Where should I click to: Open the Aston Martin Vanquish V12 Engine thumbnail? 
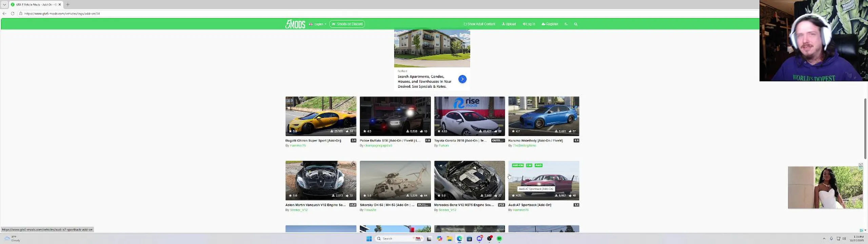click(x=321, y=180)
